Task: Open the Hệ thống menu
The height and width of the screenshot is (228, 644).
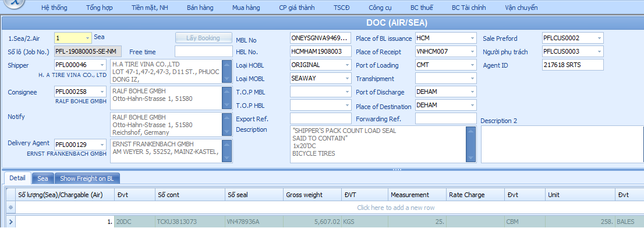Action: (54, 8)
